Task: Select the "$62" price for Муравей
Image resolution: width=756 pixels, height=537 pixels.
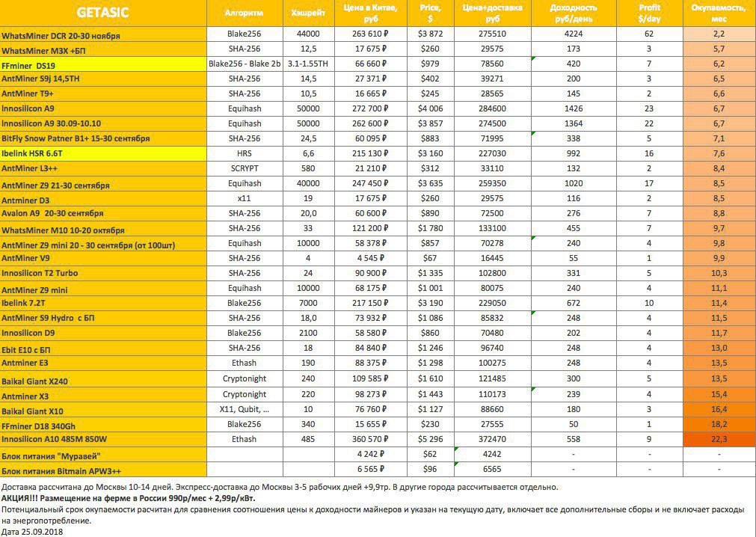Action: (x=430, y=454)
